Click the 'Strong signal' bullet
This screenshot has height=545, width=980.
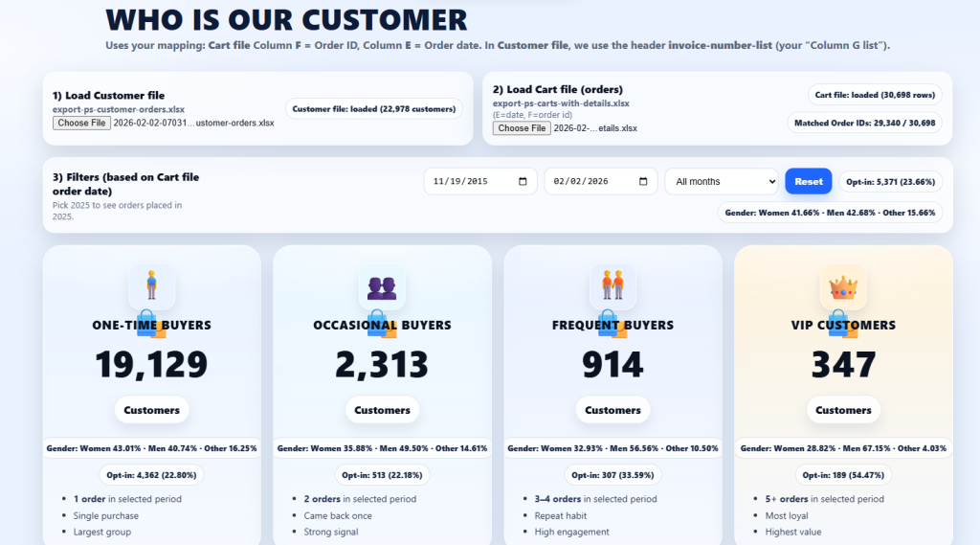(x=331, y=533)
